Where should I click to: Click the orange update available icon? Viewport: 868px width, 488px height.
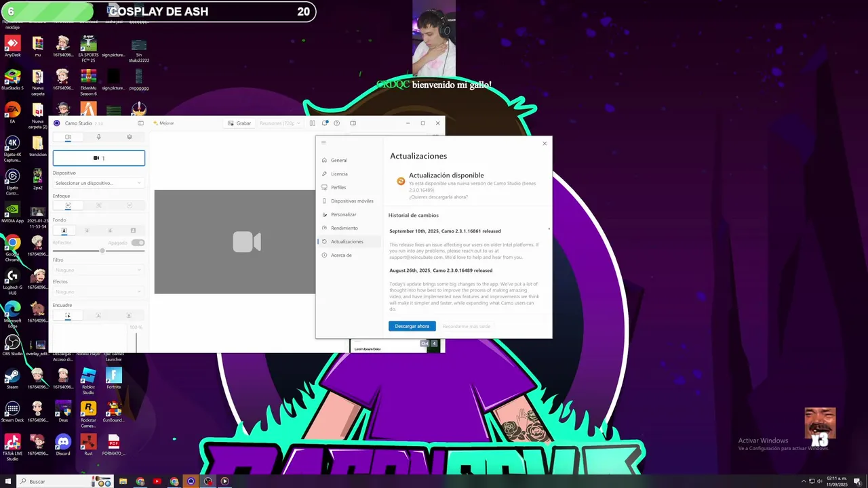pyautogui.click(x=401, y=181)
